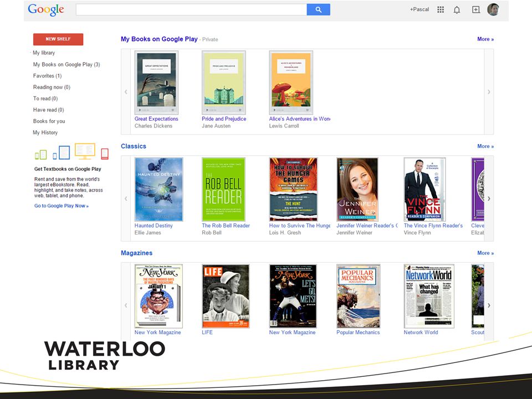Click the NEW SHELF button
The height and width of the screenshot is (399, 532).
pyautogui.click(x=58, y=39)
